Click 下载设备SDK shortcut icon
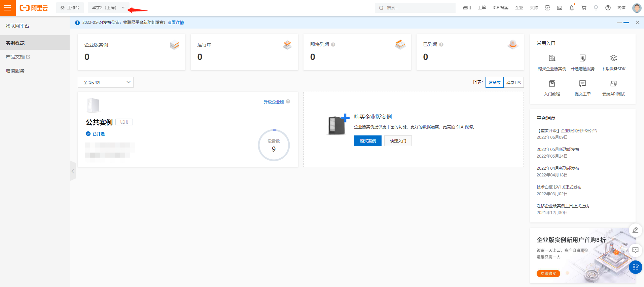This screenshot has width=644, height=287. pos(613,58)
